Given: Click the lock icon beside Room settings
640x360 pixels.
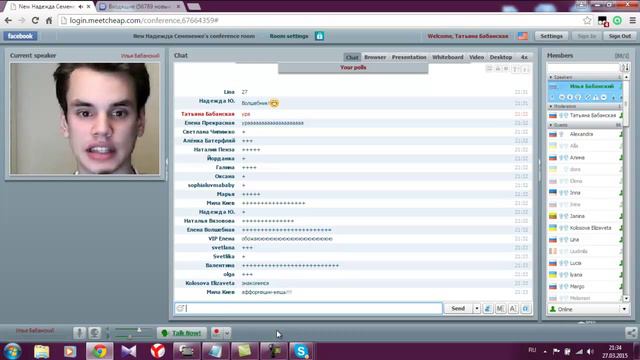Looking at the screenshot, I should pos(319,36).
